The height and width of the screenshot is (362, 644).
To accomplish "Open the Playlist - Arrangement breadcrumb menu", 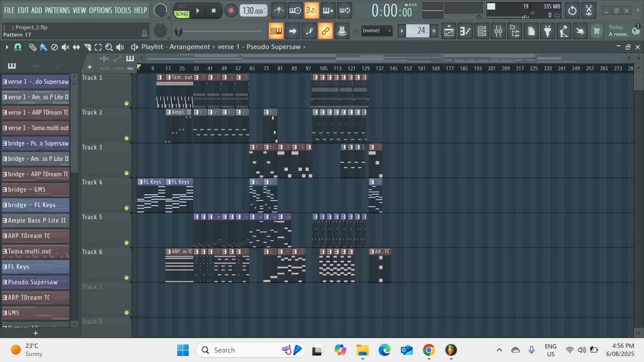I will 176,47.
